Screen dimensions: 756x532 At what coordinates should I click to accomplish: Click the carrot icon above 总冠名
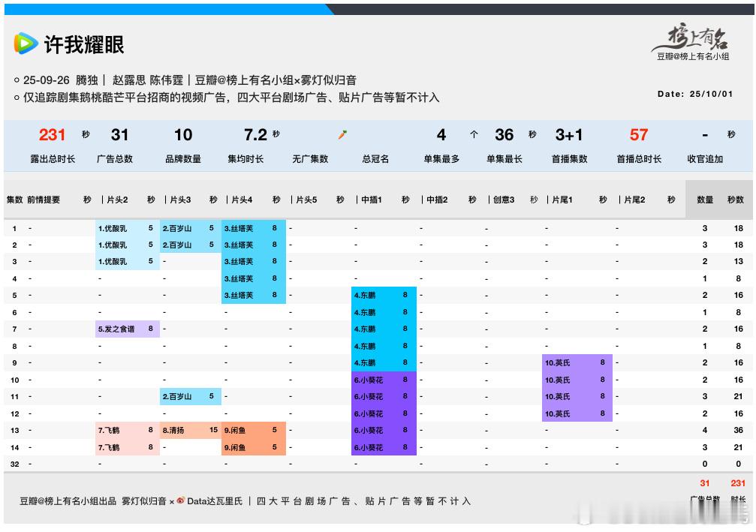pos(342,134)
